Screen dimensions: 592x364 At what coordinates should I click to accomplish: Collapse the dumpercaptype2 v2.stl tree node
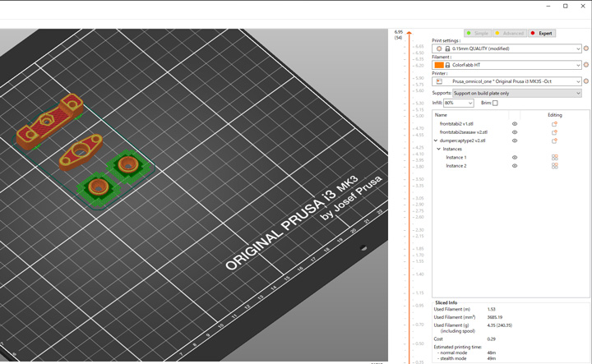pos(436,141)
